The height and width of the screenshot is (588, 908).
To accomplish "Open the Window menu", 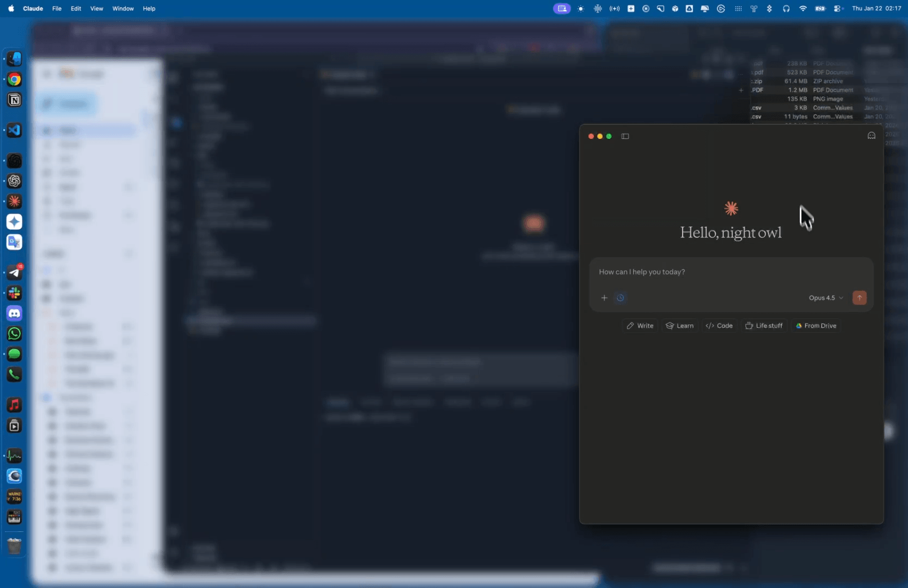I will tap(123, 9).
